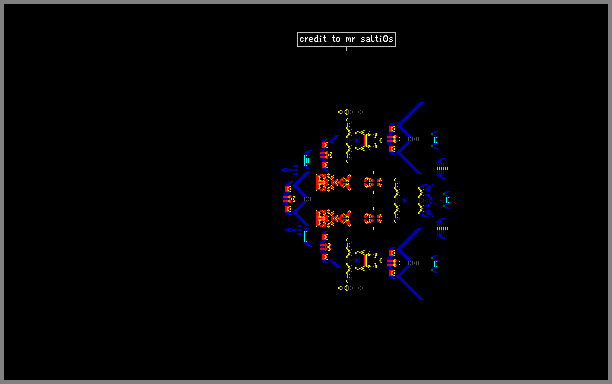Click the long blue diagonal at top right
The width and height of the screenshot is (612, 384).
click(x=410, y=113)
